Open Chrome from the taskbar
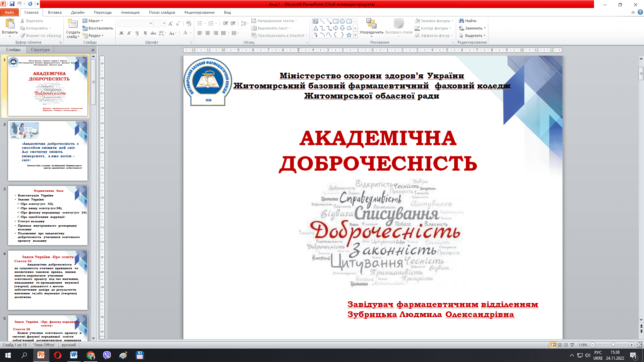This screenshot has height=362, width=644. click(91, 355)
